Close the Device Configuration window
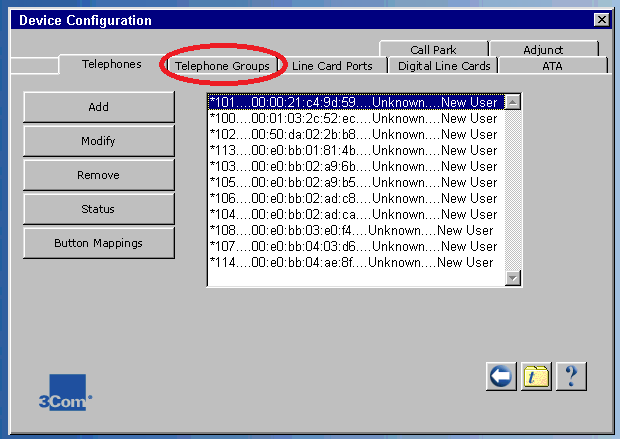The height and width of the screenshot is (439, 620). tap(600, 19)
